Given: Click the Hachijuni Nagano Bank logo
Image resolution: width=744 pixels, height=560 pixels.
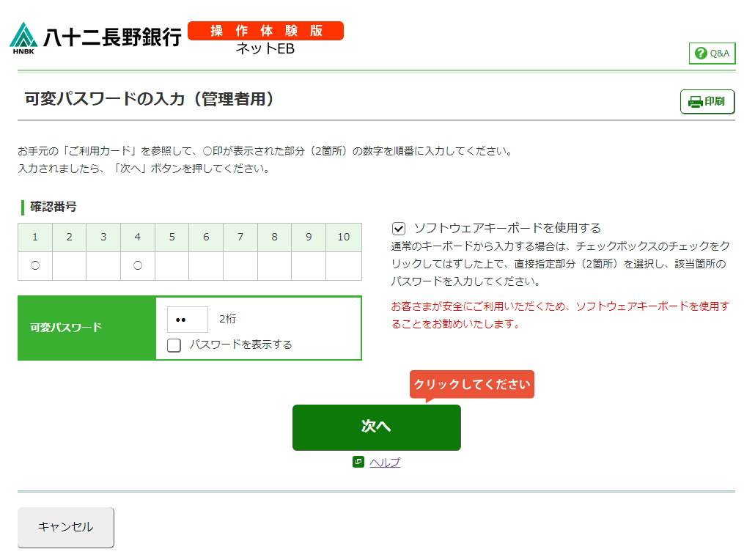Looking at the screenshot, I should click(95, 38).
